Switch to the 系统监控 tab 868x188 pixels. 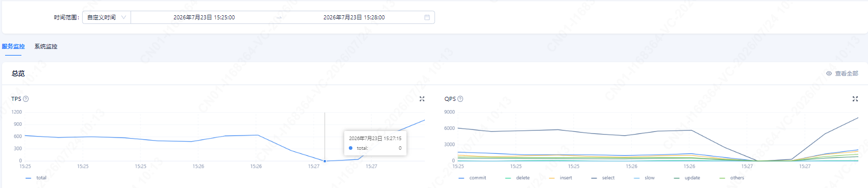click(46, 46)
